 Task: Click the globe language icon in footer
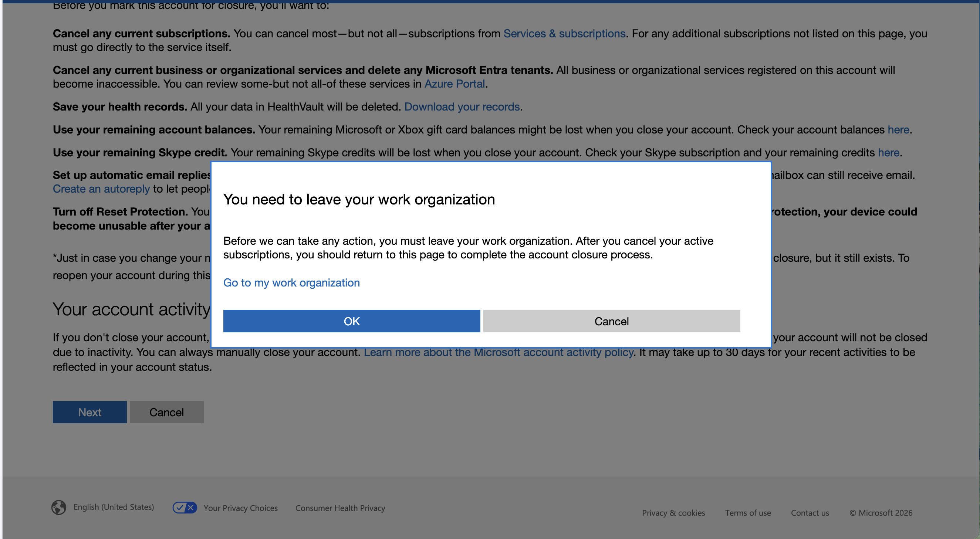coord(59,508)
